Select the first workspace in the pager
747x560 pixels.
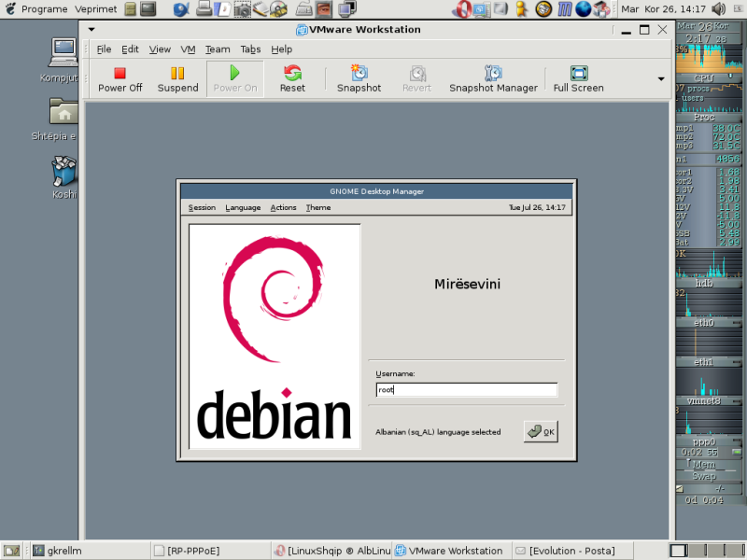(678, 551)
